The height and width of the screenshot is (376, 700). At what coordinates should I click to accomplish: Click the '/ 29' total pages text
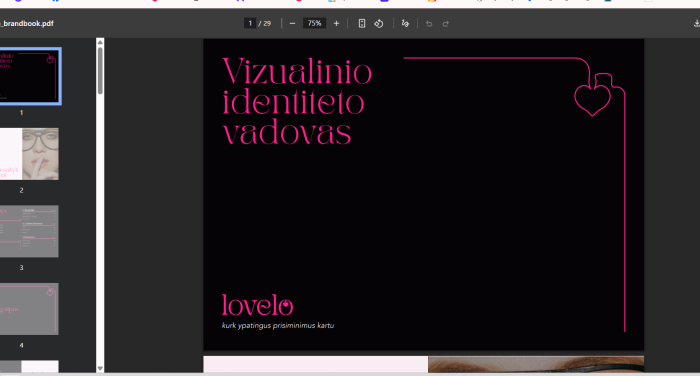click(265, 24)
